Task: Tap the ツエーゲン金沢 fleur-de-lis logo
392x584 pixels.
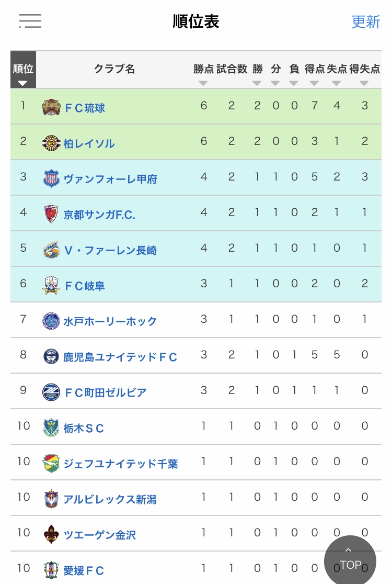Action: (x=51, y=534)
